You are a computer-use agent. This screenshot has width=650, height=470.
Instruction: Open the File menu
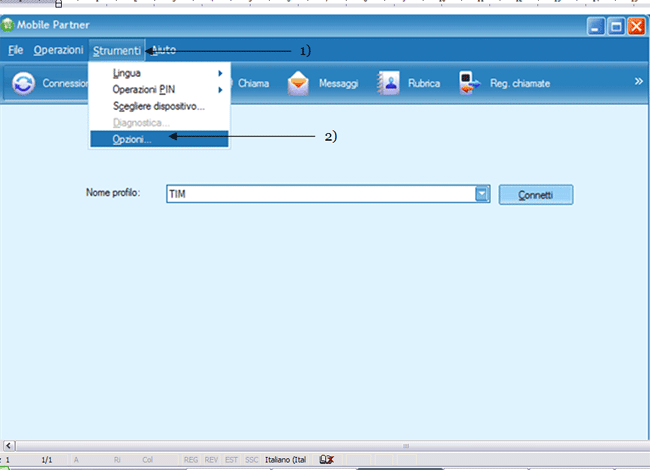click(16, 50)
